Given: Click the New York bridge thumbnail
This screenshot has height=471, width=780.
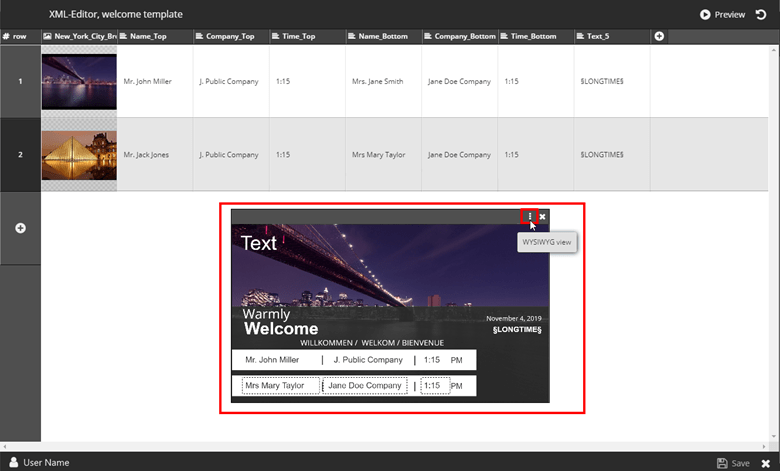Looking at the screenshot, I should click(x=79, y=82).
